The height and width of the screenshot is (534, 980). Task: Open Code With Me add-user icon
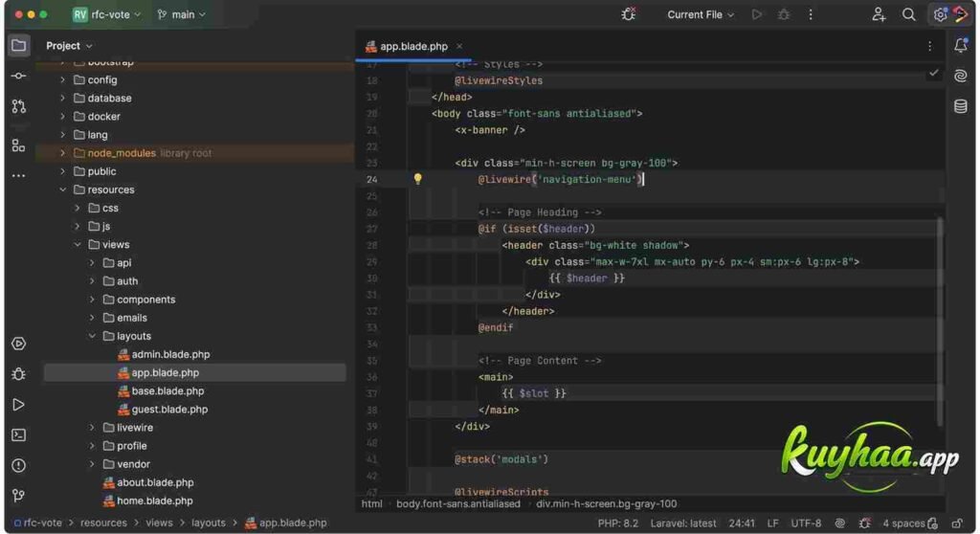click(879, 14)
